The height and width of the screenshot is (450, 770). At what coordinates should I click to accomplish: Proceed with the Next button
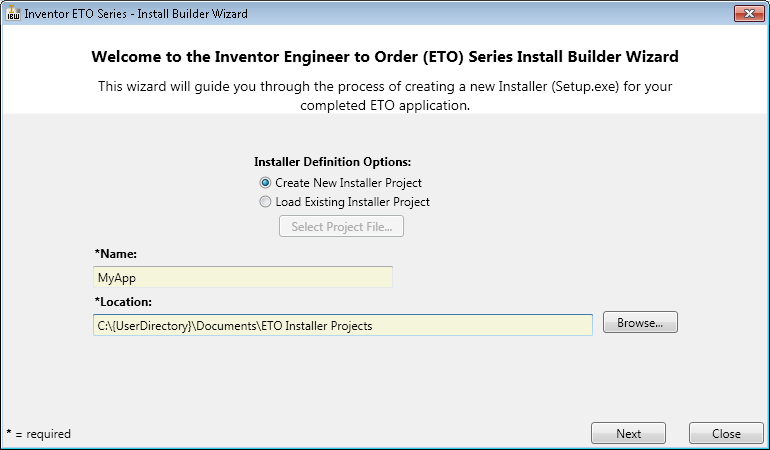pyautogui.click(x=628, y=433)
